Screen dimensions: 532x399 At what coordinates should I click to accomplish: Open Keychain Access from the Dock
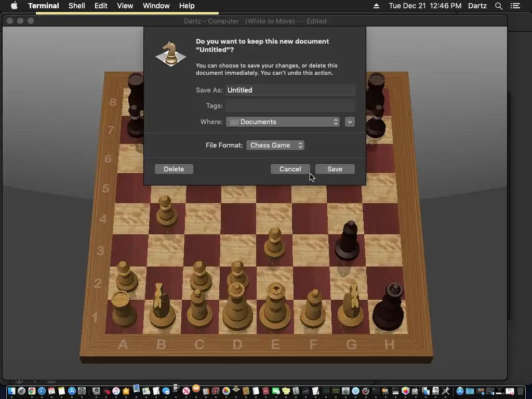pyautogui.click(x=385, y=391)
